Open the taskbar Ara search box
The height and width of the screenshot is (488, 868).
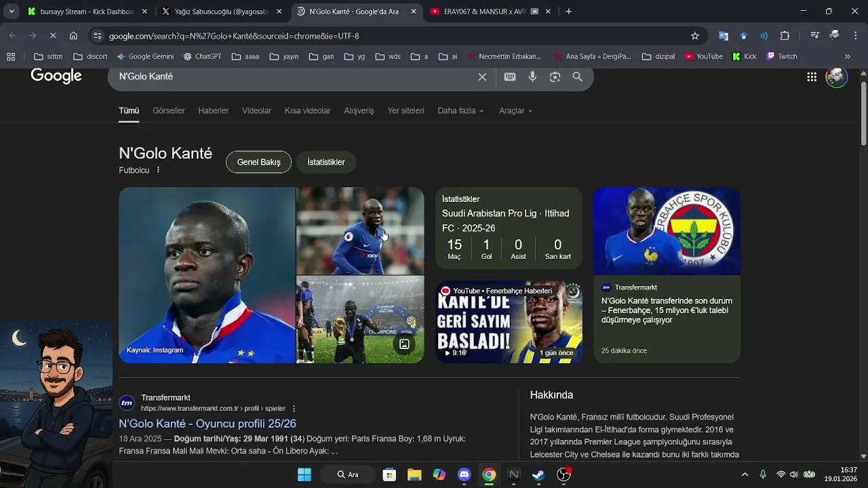[348, 474]
